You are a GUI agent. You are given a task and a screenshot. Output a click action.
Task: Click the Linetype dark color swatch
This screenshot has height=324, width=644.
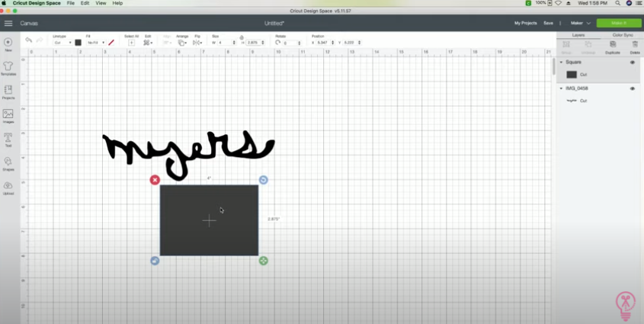point(78,43)
